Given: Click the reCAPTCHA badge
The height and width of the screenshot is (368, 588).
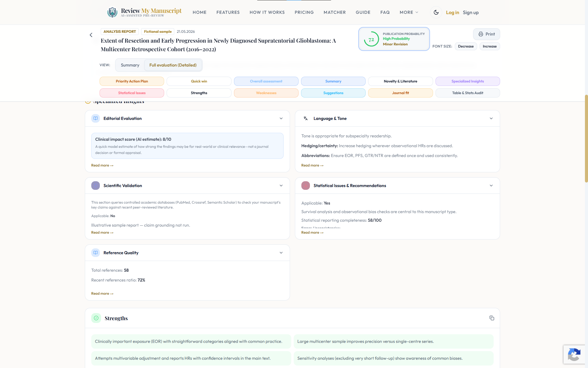Looking at the screenshot, I should 574,355.
